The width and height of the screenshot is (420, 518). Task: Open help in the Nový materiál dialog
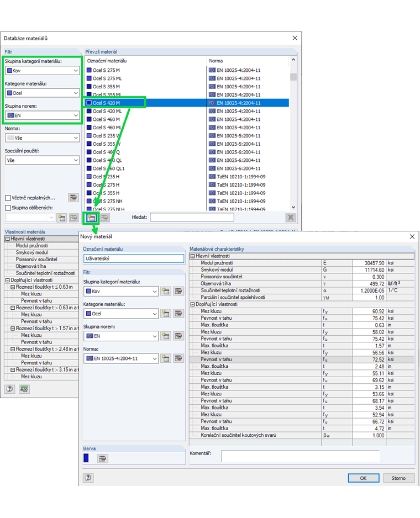(88, 478)
